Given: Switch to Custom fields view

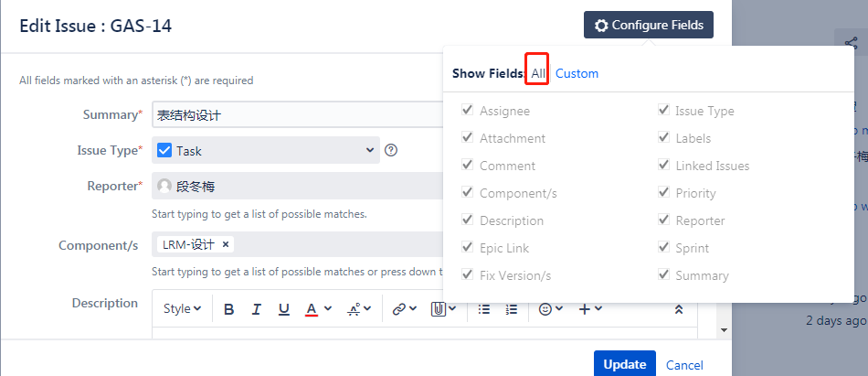Looking at the screenshot, I should [x=577, y=73].
